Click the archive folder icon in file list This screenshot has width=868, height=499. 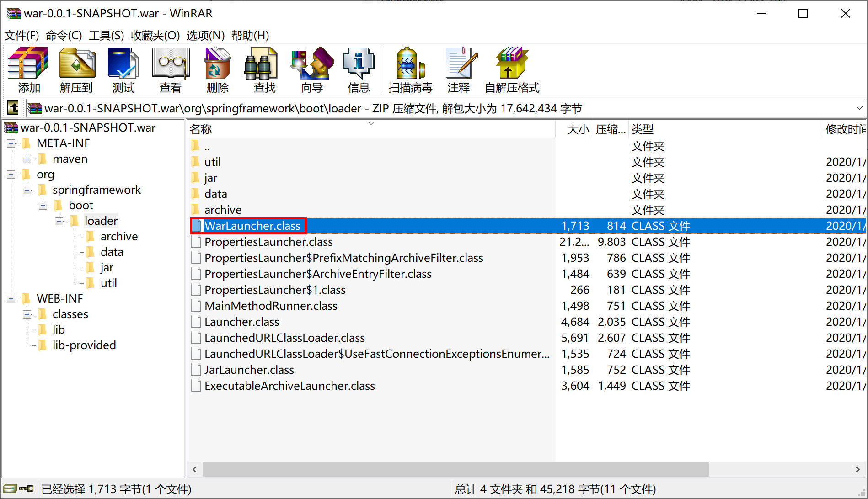pyautogui.click(x=196, y=210)
